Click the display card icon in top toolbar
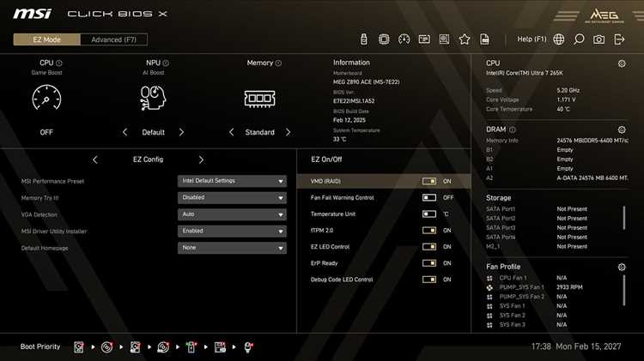 click(424, 39)
